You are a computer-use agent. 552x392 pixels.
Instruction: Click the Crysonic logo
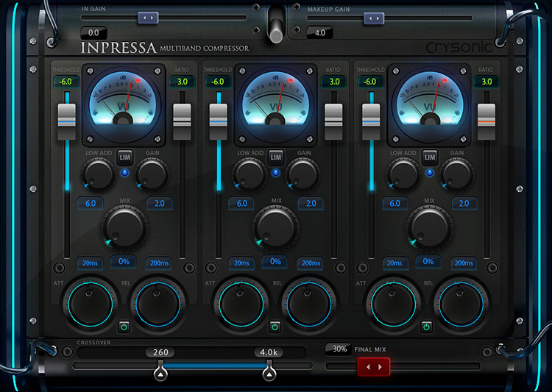click(459, 47)
